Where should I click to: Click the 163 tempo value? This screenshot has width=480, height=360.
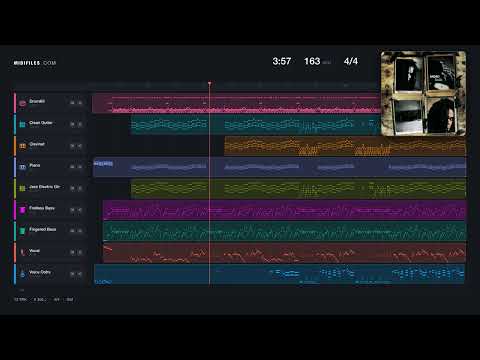(312, 61)
